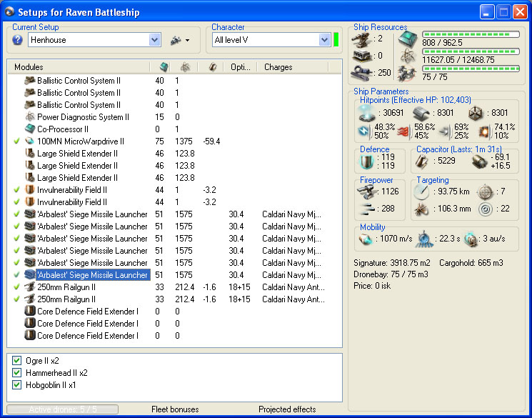Toggle the Hammerhead II x2 checkbox
This screenshot has width=532, height=418.
pos(17,373)
